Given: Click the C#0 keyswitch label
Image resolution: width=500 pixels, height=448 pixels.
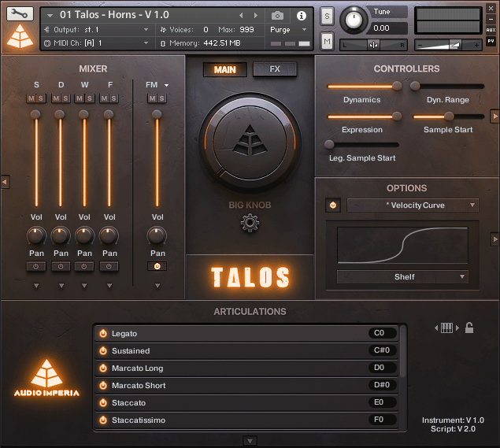Looking at the screenshot, I should point(383,350).
